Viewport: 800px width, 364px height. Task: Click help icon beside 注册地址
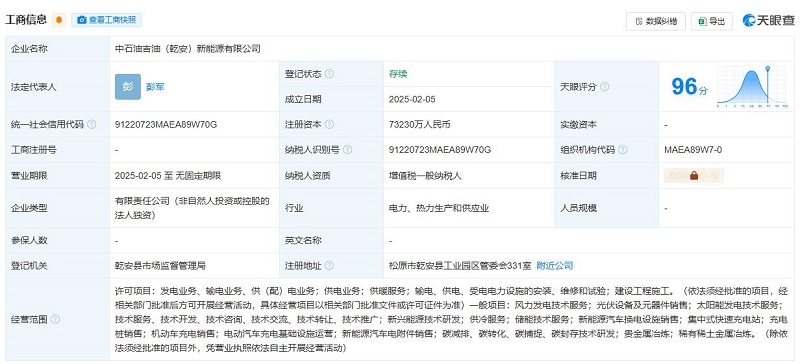(329, 265)
